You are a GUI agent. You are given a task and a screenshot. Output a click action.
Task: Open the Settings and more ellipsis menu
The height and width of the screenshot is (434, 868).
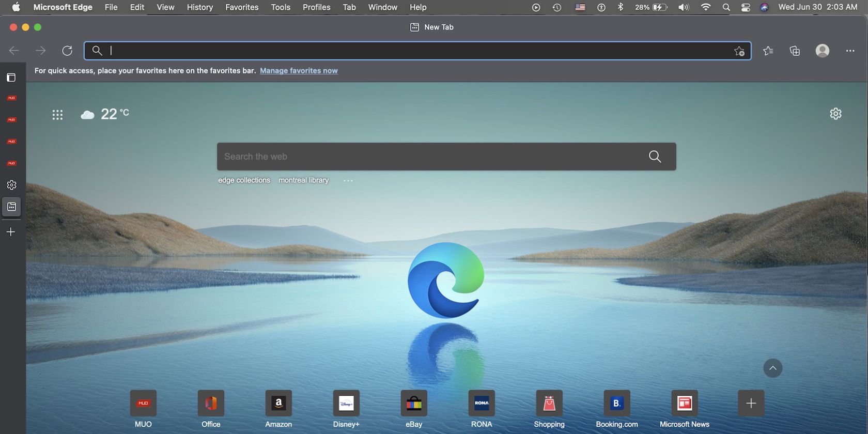coord(850,51)
